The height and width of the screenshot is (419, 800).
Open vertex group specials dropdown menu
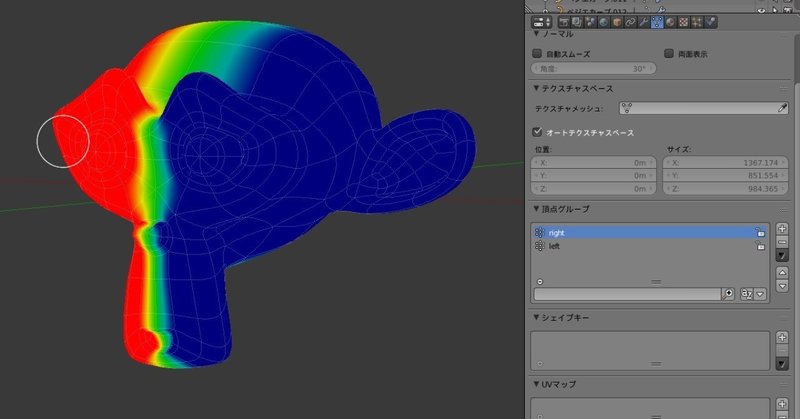[782, 255]
